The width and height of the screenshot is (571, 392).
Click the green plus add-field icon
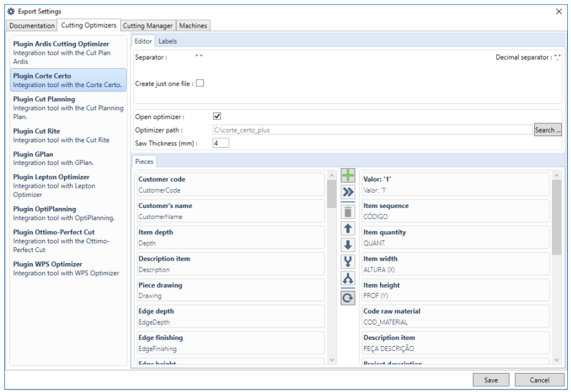pyautogui.click(x=348, y=175)
